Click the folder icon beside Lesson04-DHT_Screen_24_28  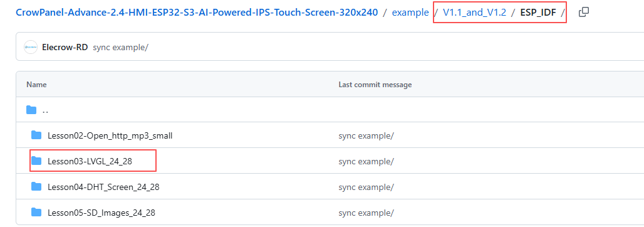point(36,187)
